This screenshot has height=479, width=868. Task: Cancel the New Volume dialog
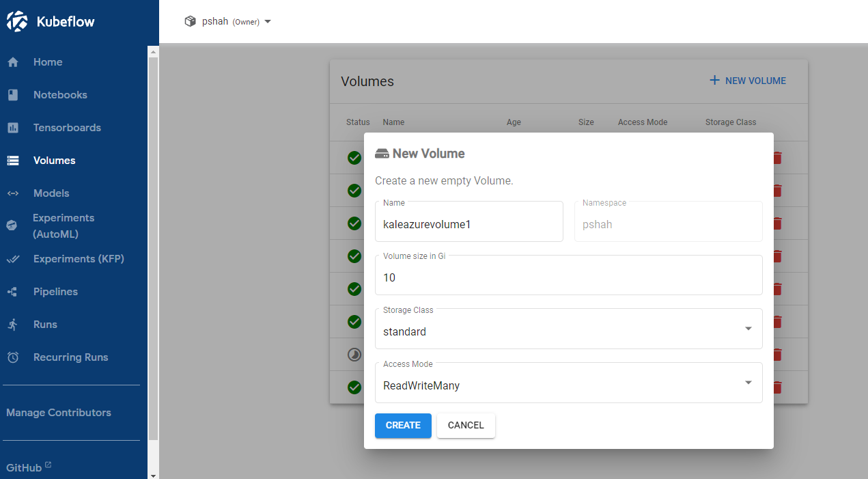tap(466, 425)
